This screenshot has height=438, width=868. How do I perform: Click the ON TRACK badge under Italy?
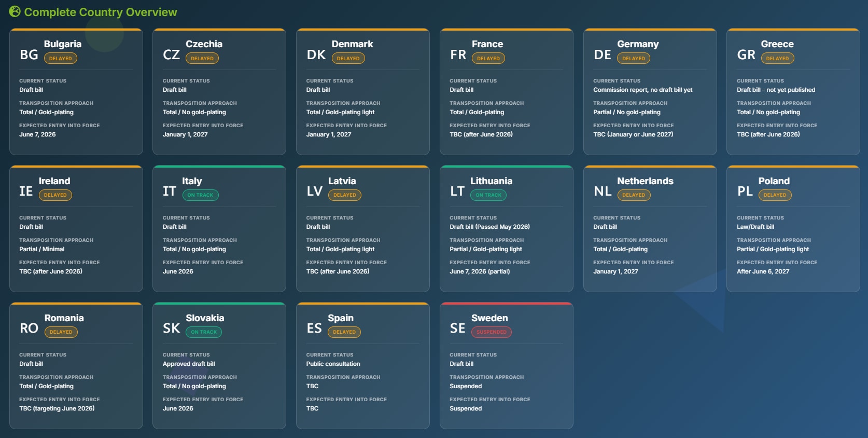[x=200, y=195]
